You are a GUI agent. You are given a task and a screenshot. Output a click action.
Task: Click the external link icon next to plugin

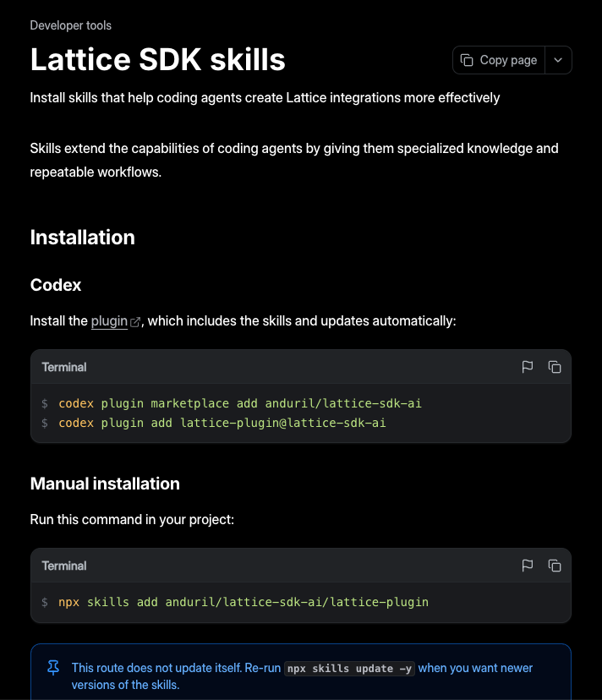(x=135, y=322)
